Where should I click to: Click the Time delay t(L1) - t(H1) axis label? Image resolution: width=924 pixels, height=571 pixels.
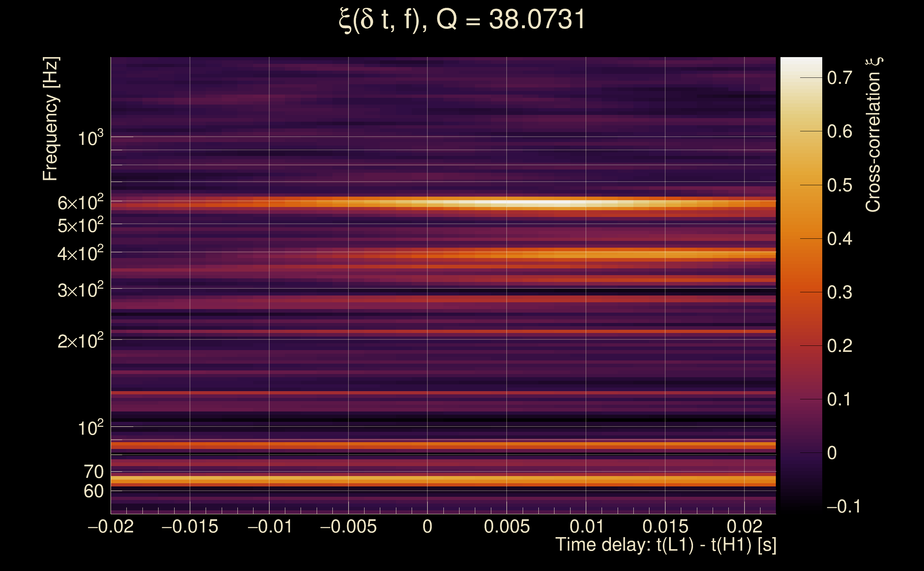666,545
